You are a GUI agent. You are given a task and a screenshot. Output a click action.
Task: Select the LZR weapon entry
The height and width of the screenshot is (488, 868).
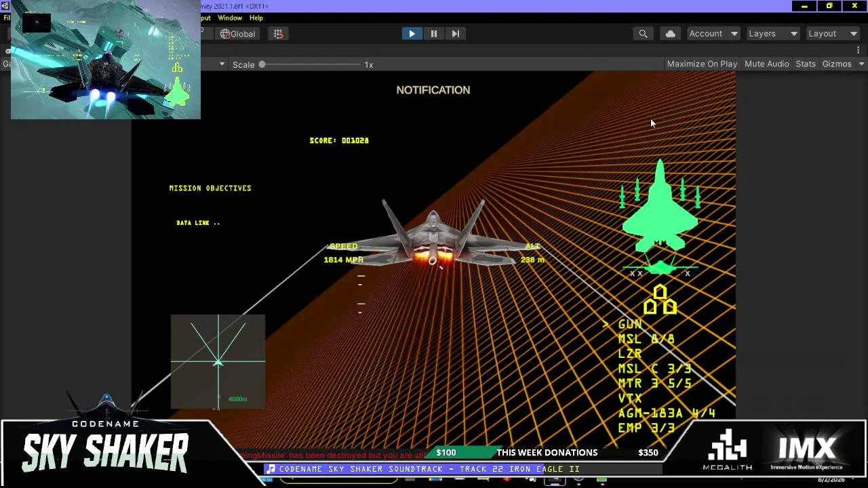tap(630, 354)
